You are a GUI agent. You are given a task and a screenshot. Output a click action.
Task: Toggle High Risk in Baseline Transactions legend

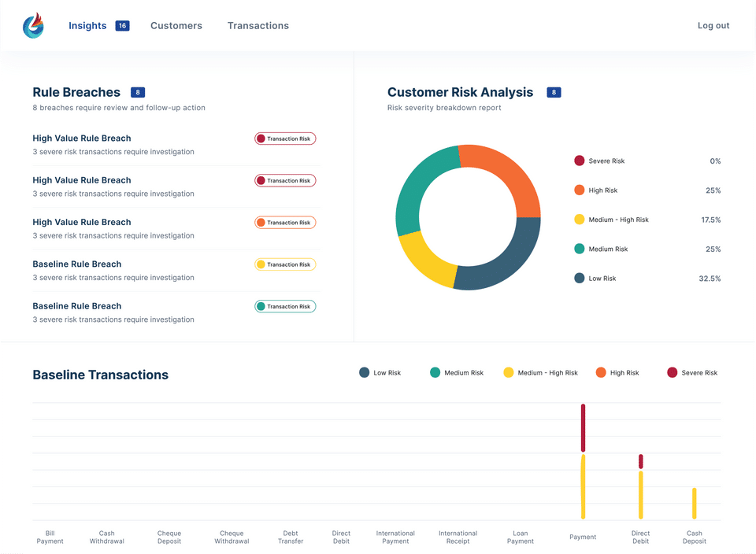(x=617, y=373)
